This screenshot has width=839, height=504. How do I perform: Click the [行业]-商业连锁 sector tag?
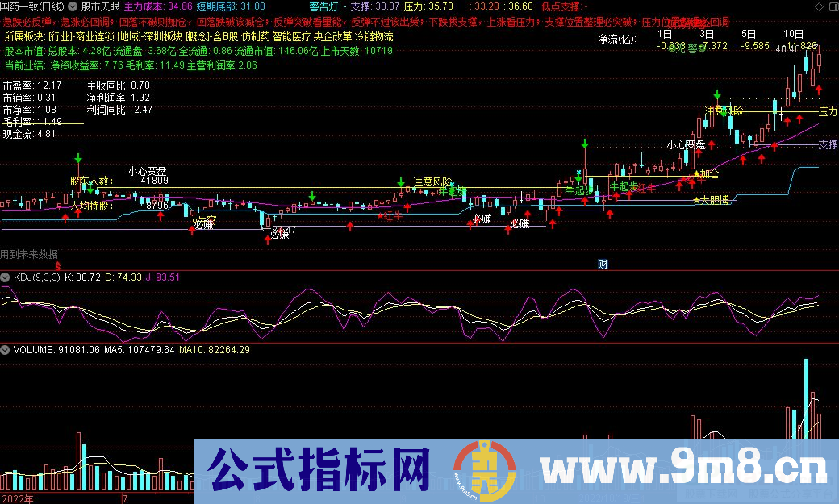[x=81, y=36]
